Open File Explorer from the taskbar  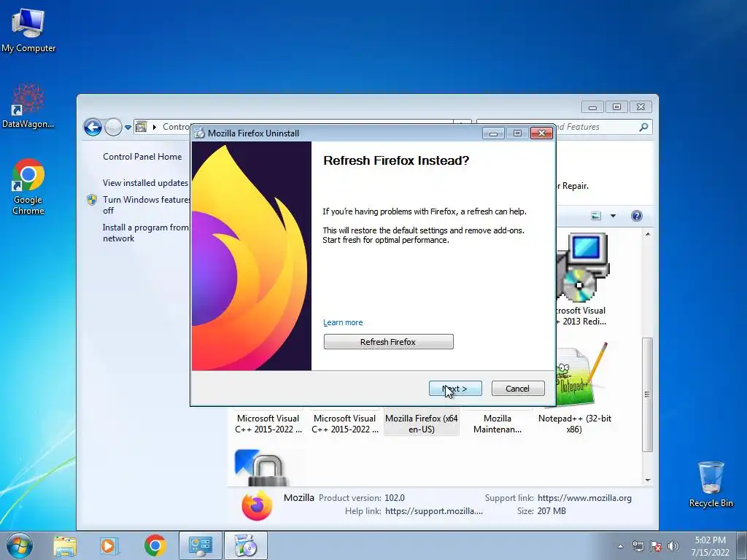(65, 545)
